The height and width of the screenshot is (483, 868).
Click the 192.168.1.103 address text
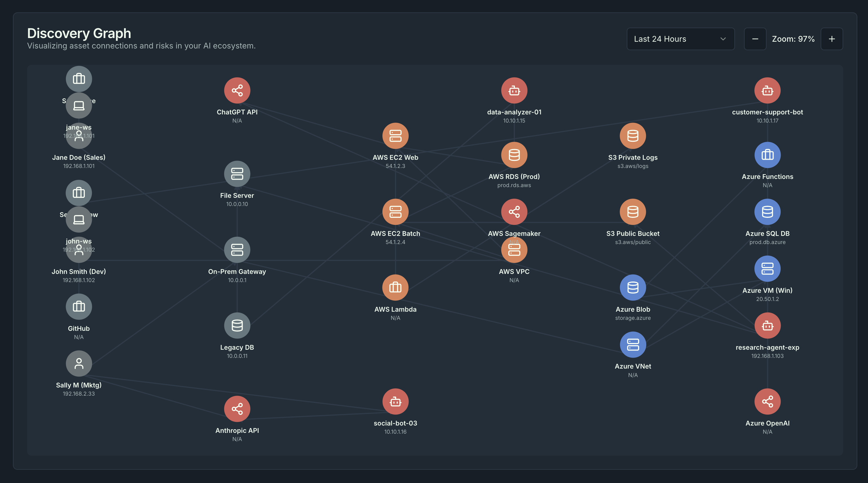pyautogui.click(x=767, y=356)
